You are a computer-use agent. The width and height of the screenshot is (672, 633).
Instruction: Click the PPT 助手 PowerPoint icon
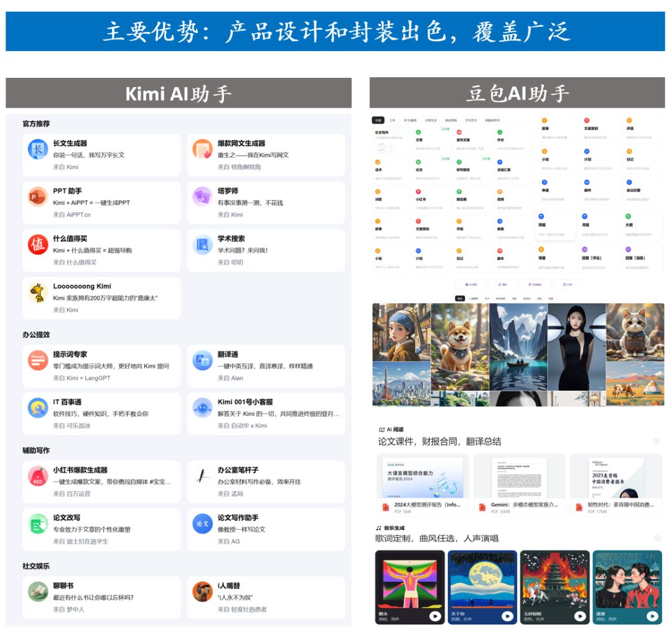[38, 197]
